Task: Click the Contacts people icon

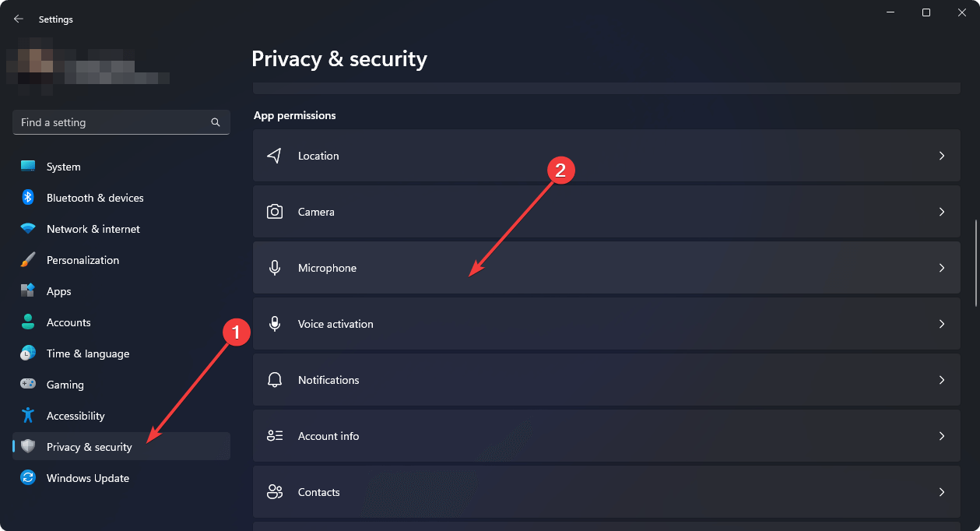Action: (275, 492)
